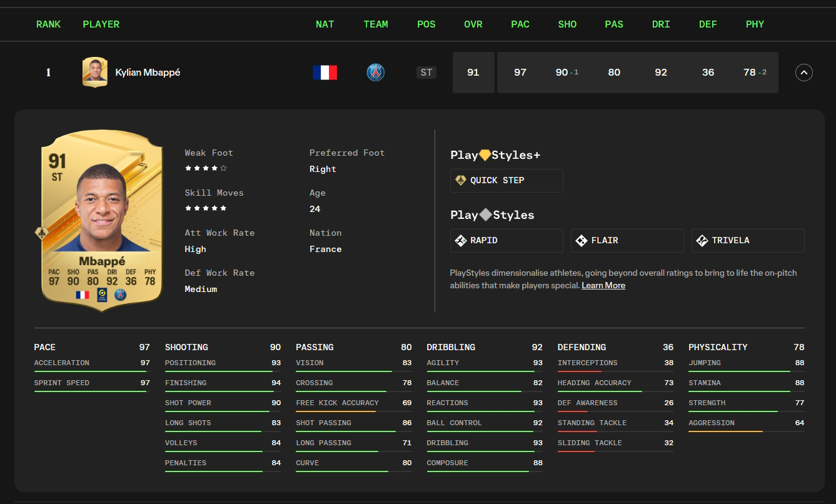The width and height of the screenshot is (836, 504).
Task: Click the PASSING category heading
Action: [315, 347]
